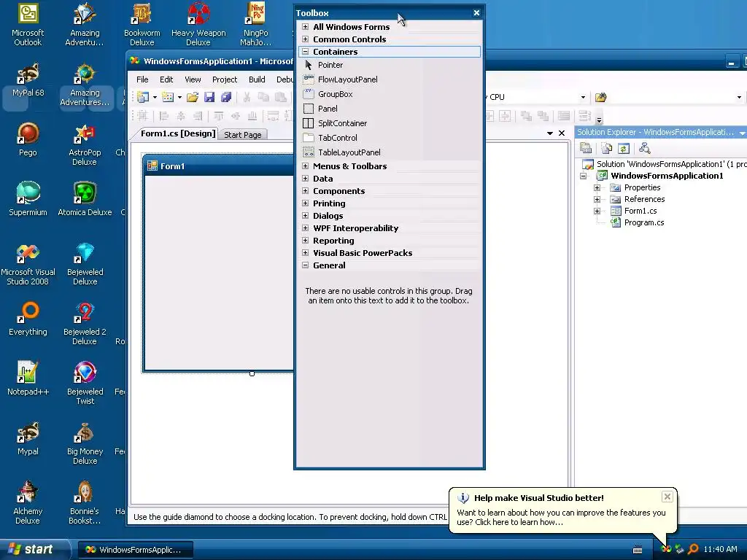Open the Supermium desktop shortcut

coord(28,199)
